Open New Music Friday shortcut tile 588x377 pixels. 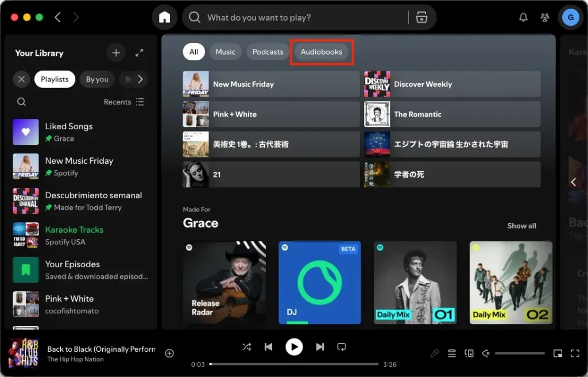tap(271, 84)
